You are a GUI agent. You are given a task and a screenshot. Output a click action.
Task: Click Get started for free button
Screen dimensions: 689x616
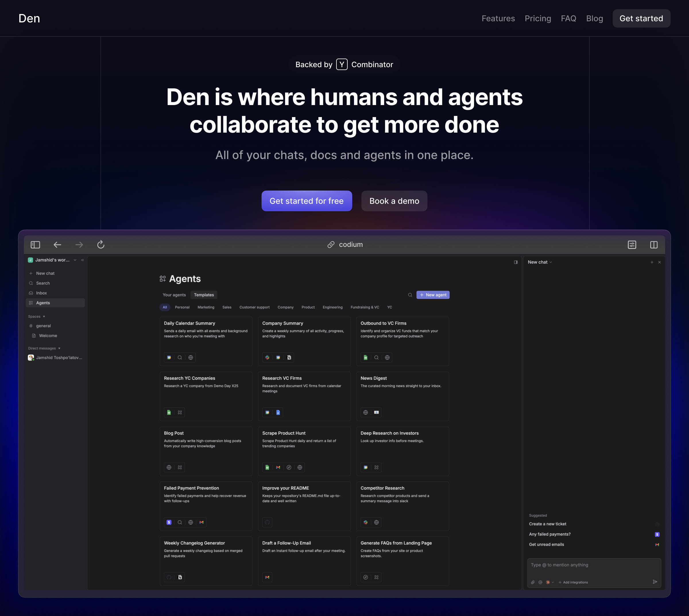306,201
